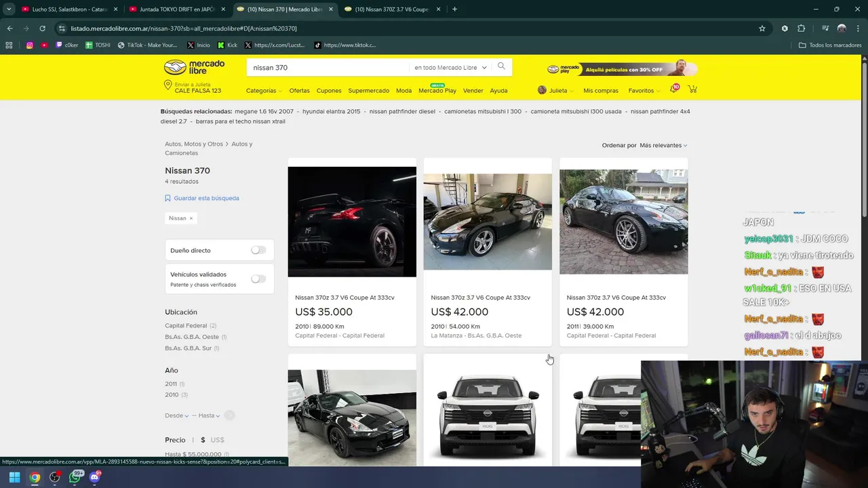868x488 pixels.
Task: Open the US$ 35.000 Nissan 370z listing photo
Action: tap(352, 222)
